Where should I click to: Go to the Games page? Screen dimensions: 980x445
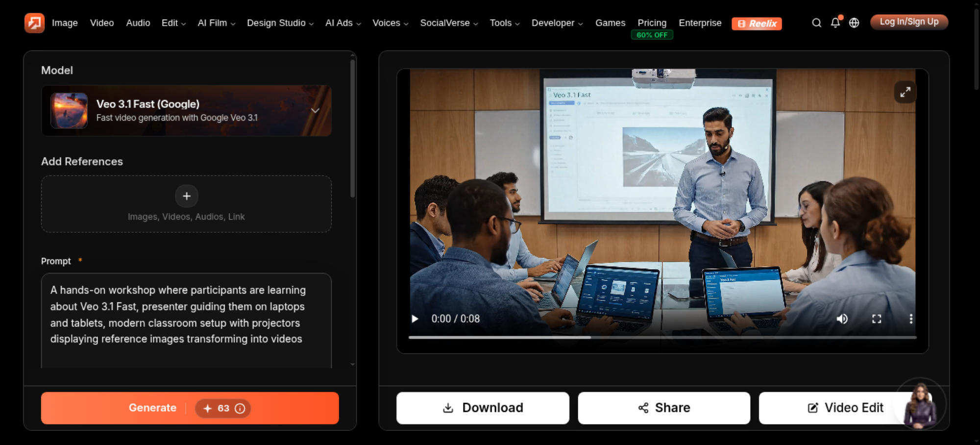pos(610,23)
